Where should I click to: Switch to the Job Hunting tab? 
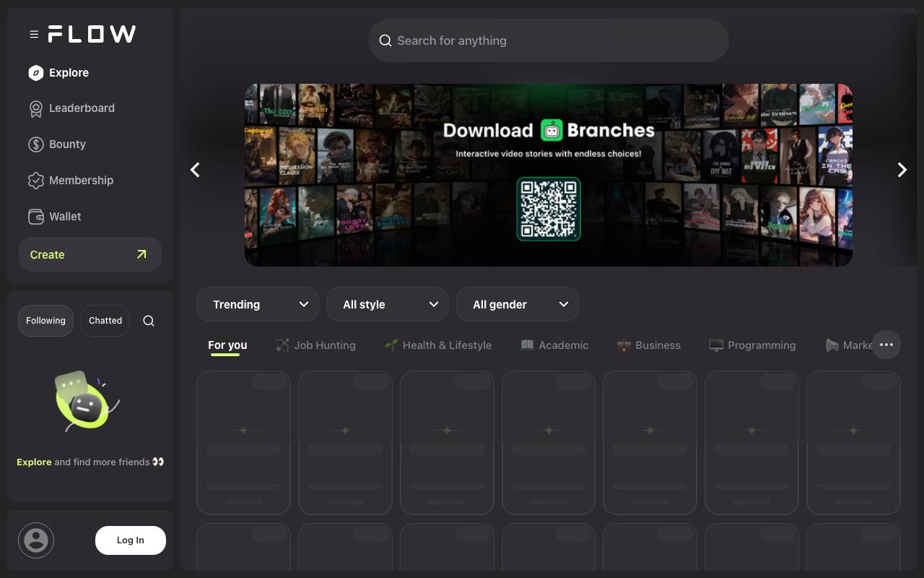point(315,345)
